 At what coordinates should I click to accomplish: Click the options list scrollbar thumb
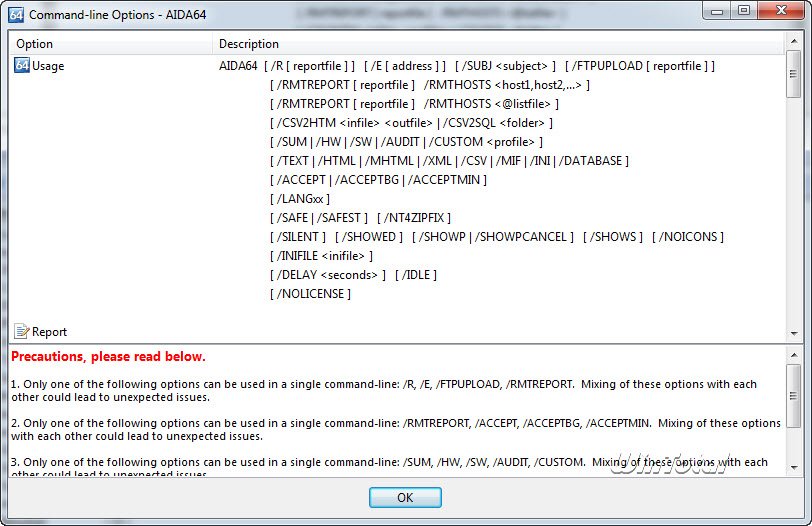coord(793,74)
